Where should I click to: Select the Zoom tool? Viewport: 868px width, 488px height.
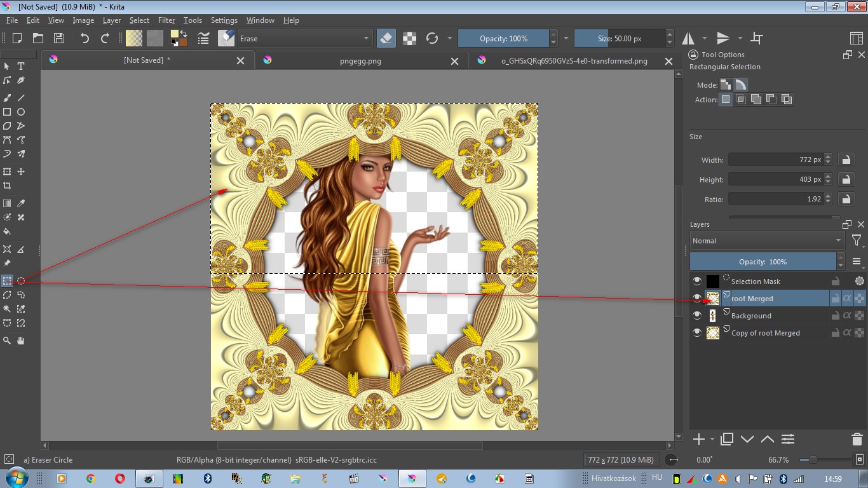point(7,341)
